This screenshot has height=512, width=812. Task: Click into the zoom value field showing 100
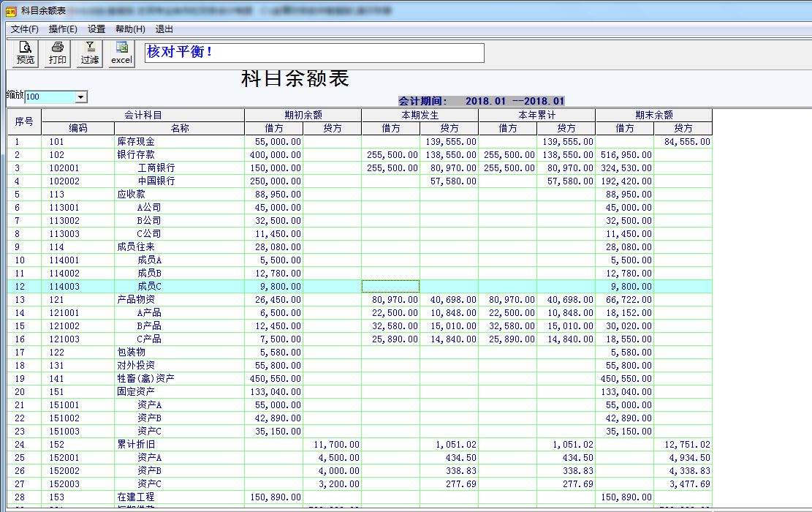pyautogui.click(x=50, y=97)
